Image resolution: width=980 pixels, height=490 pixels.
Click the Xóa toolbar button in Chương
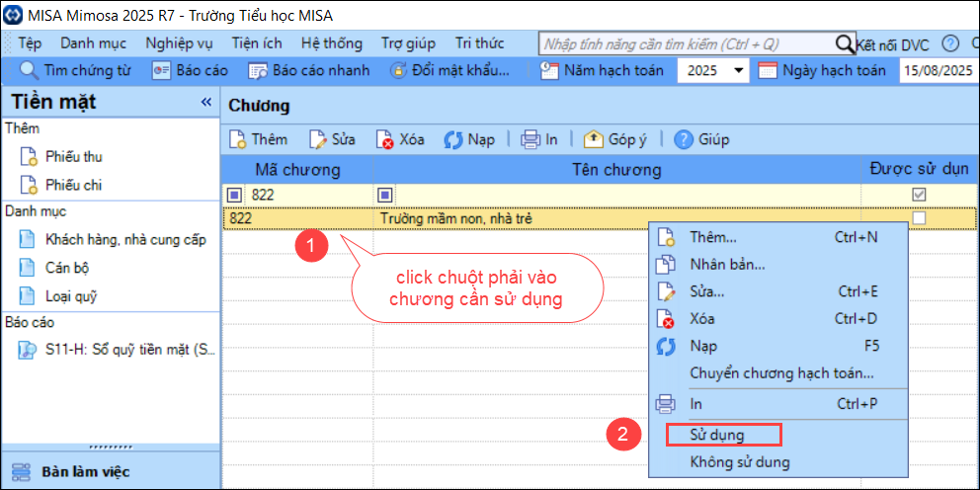[x=400, y=138]
